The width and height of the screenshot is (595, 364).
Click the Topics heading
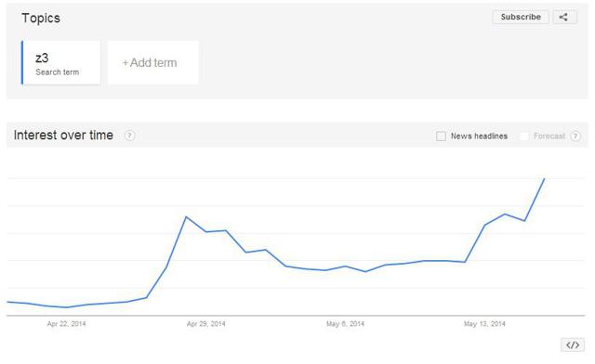click(41, 19)
